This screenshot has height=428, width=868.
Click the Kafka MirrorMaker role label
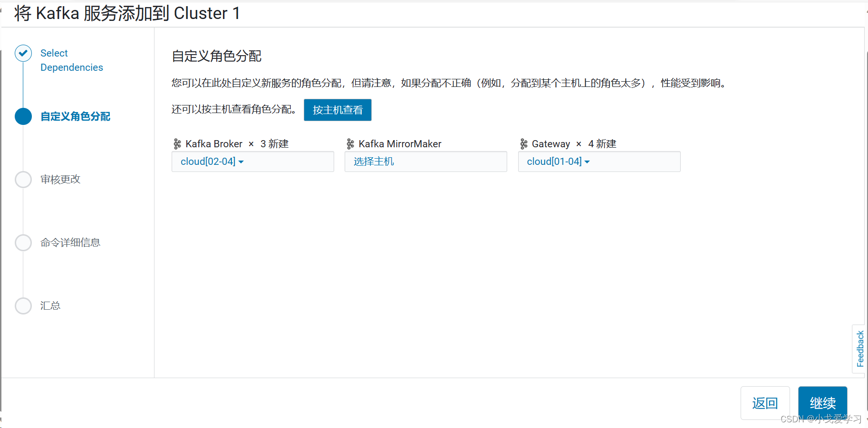click(400, 144)
